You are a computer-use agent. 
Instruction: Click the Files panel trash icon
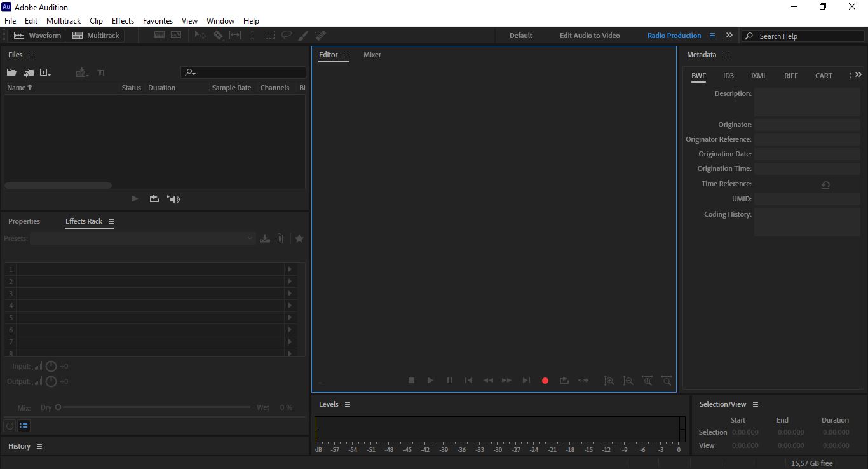pyautogui.click(x=100, y=73)
